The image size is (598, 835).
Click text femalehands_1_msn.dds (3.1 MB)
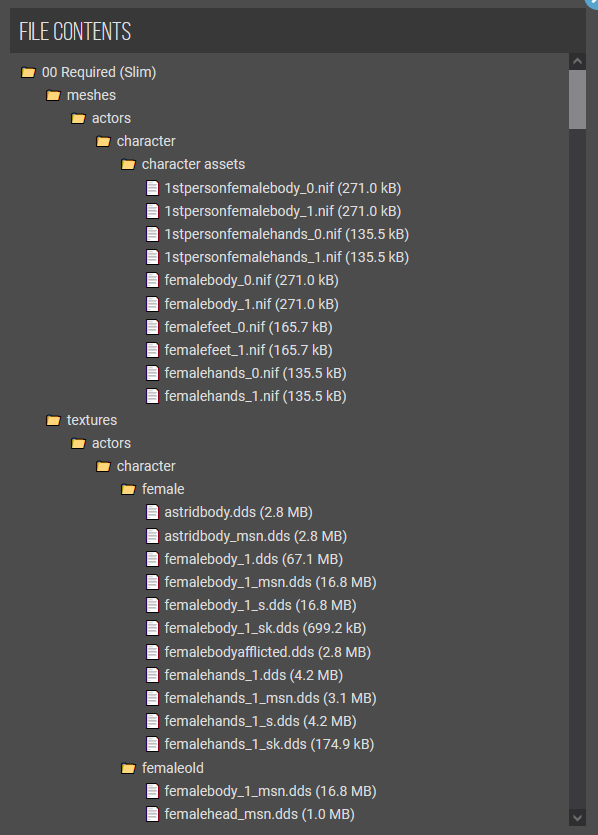click(x=271, y=698)
